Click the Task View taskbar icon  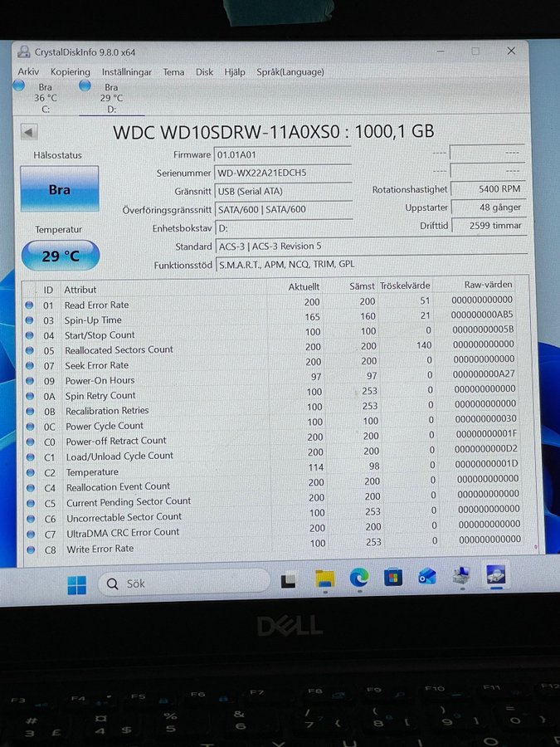click(288, 580)
